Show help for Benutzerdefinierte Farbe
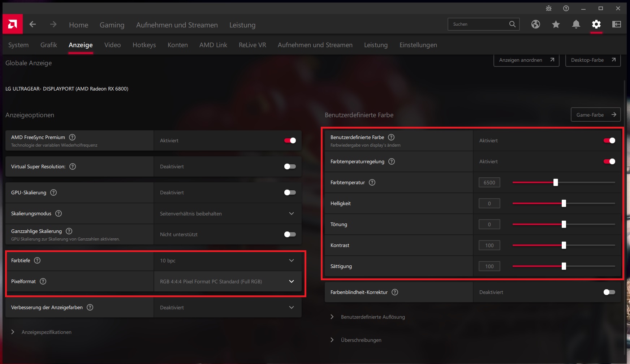630x364 pixels. click(391, 137)
